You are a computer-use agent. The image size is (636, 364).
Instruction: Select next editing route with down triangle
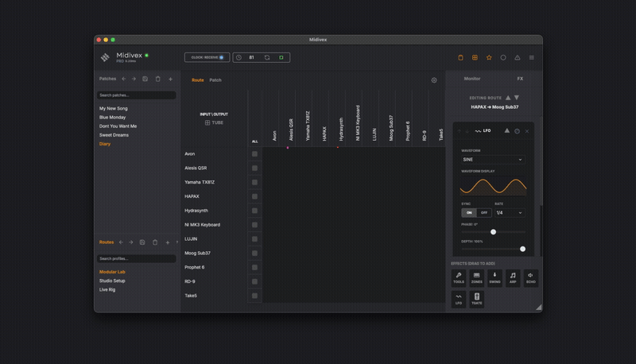coord(517,98)
